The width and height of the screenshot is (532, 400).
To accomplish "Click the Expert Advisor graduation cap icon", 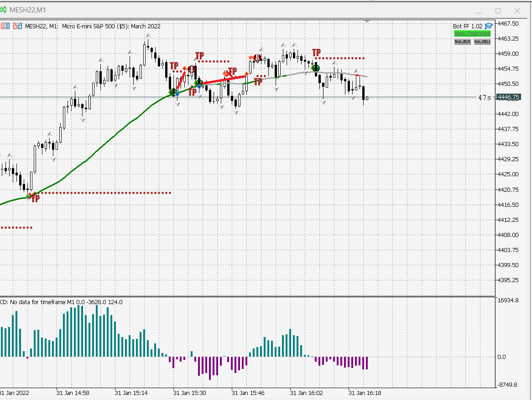I will tap(489, 26).
